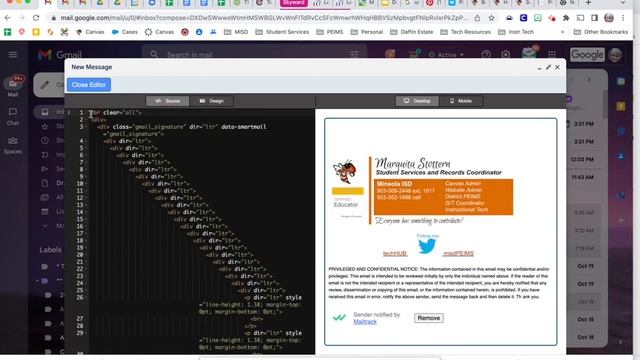The image size is (640, 360).
Task: Open the Instr. Tech bookmarks folder
Action: (516, 32)
